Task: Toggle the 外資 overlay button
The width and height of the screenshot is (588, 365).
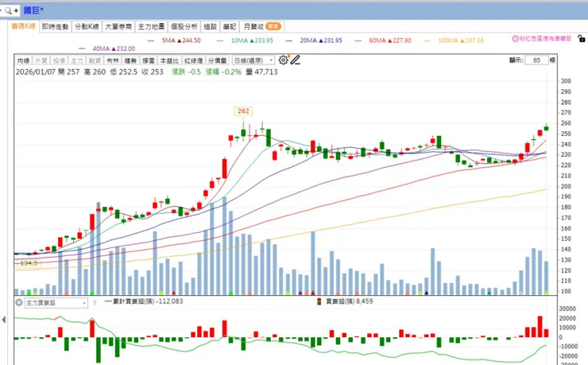Action: [x=41, y=60]
